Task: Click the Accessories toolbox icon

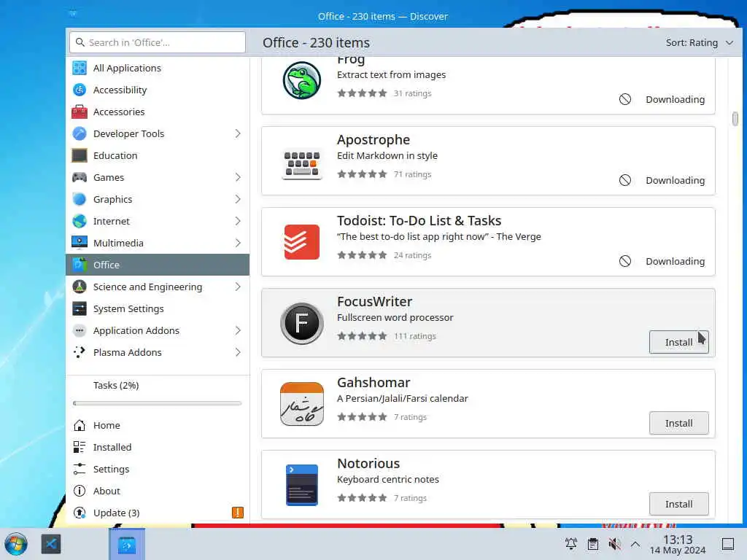Action: coord(79,112)
